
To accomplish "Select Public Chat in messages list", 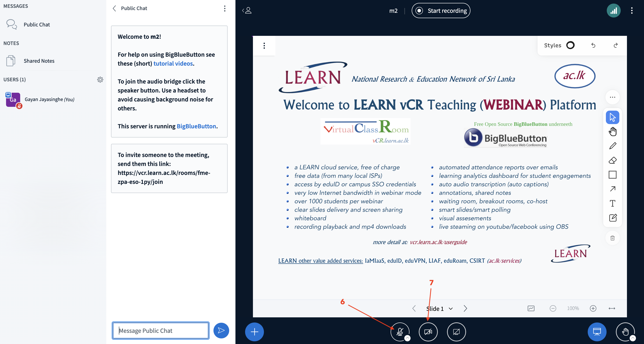I will pyautogui.click(x=37, y=24).
